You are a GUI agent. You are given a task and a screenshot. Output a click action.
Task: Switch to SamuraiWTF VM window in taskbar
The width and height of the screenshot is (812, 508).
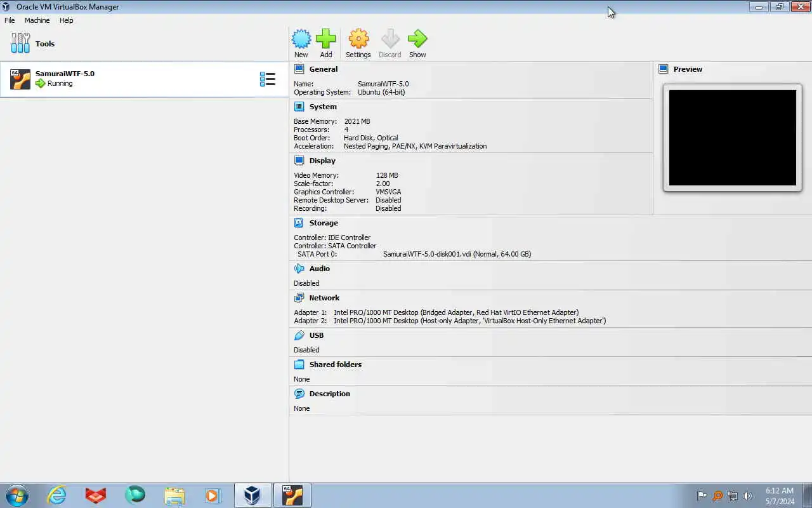point(292,495)
